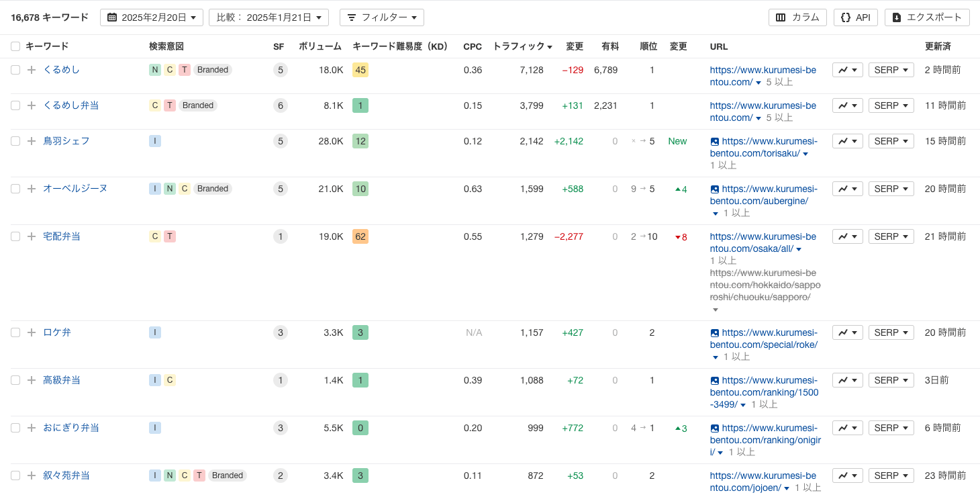
Task: Click the image icon beside the torisaku URL
Action: pyautogui.click(x=715, y=142)
